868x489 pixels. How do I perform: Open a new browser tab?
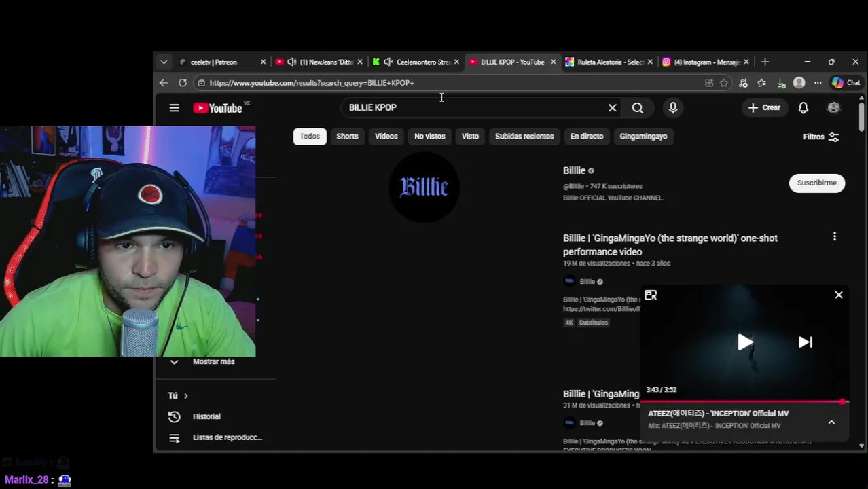click(x=765, y=62)
